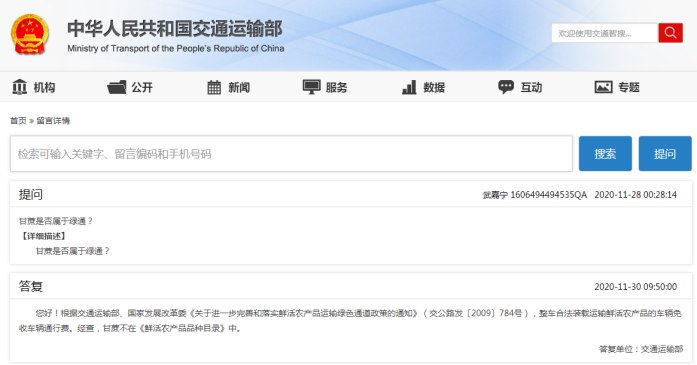
Task: Click the 数据 bar chart icon
Action: click(x=409, y=87)
